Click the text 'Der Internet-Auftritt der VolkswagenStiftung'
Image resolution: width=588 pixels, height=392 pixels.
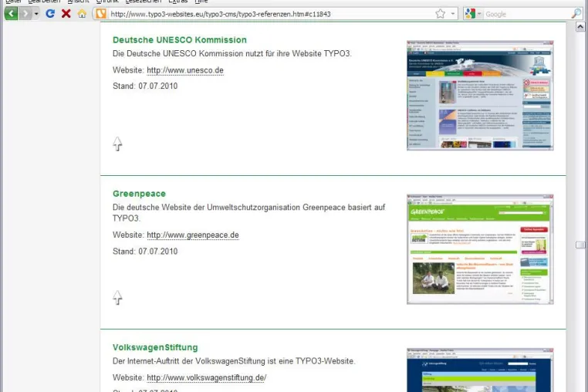coord(188,361)
